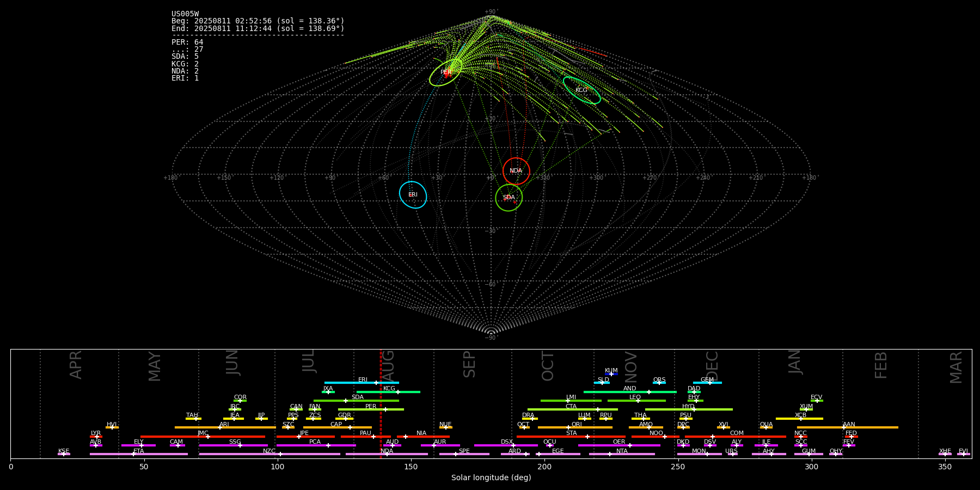Click the red NDA radiant circle
Viewport: 980px width, 490px height.
click(516, 171)
